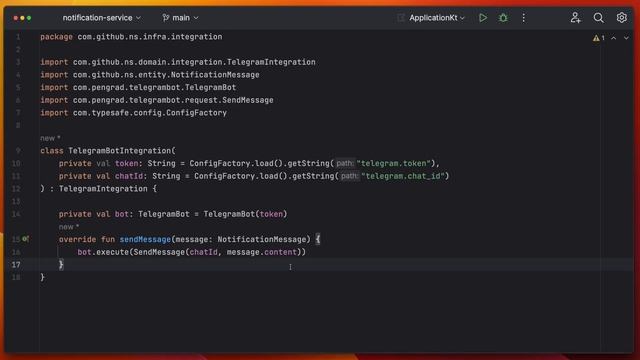Click the sendMessage function name
This screenshot has width=640, height=360.
coord(145,239)
